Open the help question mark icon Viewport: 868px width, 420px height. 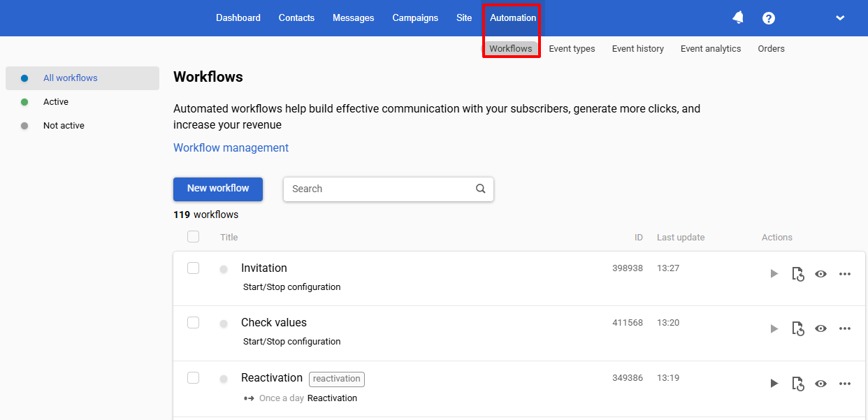(x=769, y=18)
